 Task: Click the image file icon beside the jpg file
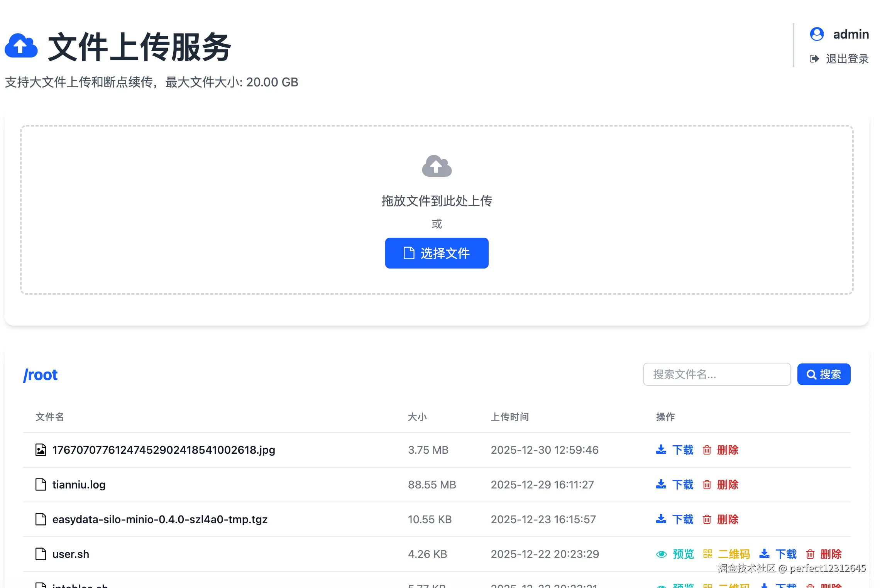click(41, 450)
